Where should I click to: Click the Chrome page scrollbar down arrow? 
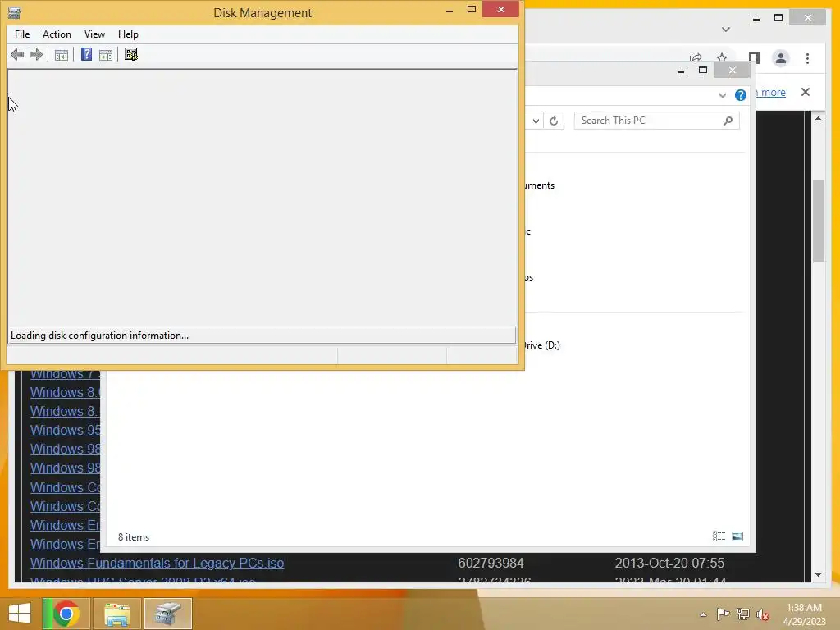click(818, 575)
